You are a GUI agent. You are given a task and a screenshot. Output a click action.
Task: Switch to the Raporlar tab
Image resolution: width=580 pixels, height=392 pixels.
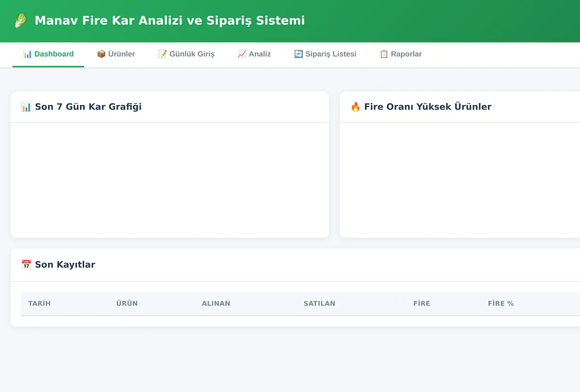coord(401,54)
